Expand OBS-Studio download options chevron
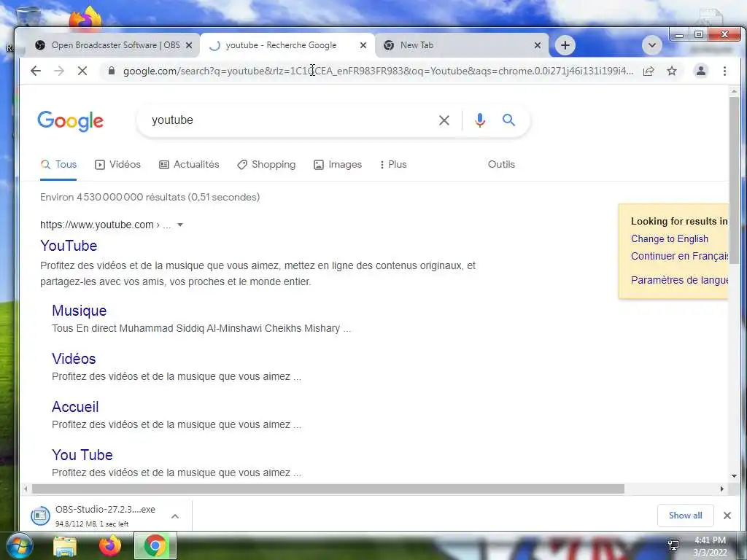 [x=175, y=516]
